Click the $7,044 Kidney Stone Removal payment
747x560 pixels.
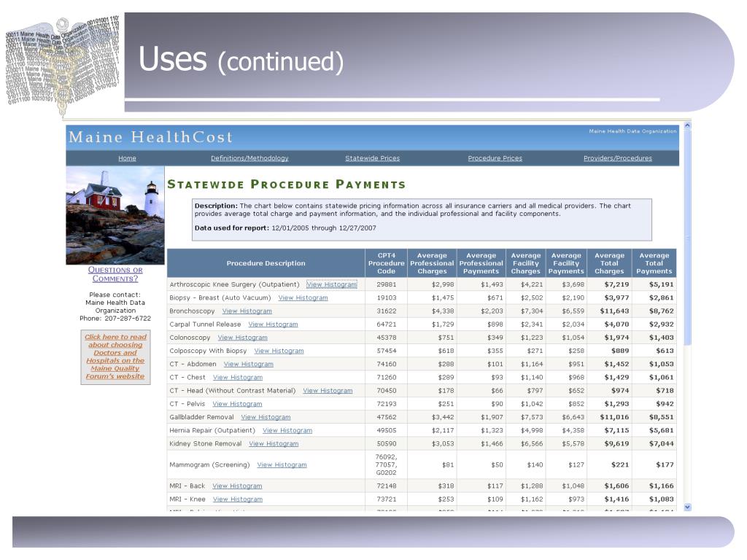click(x=662, y=444)
